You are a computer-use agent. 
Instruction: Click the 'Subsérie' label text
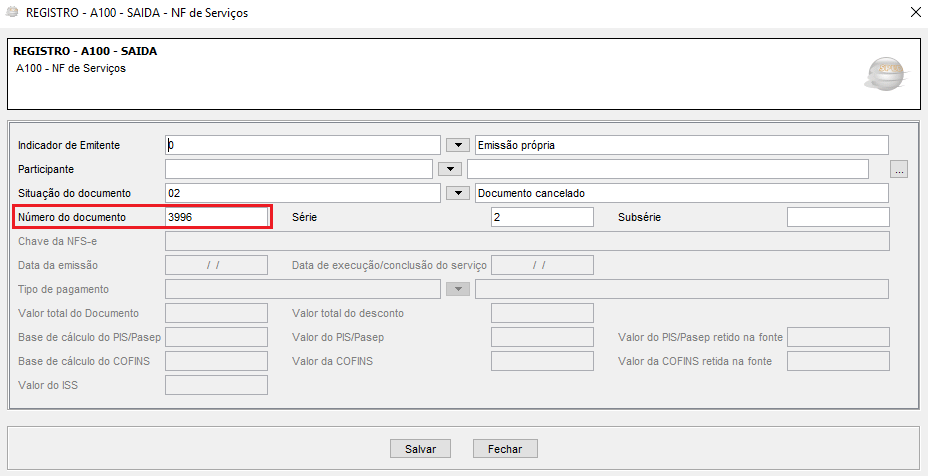639,217
